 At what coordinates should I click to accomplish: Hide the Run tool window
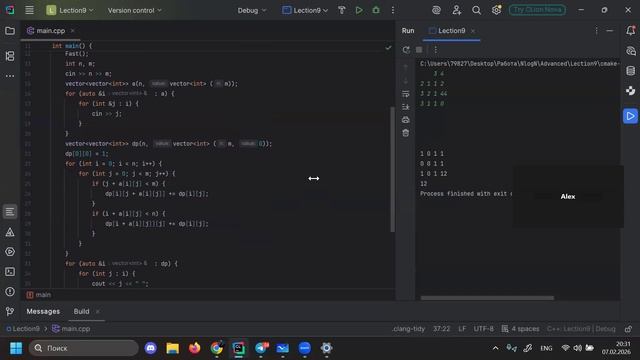(x=610, y=31)
